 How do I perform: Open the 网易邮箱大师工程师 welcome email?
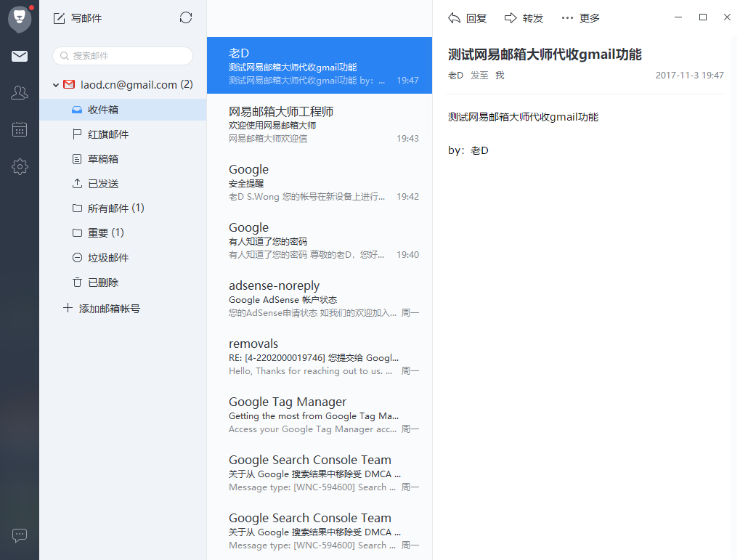tap(320, 124)
